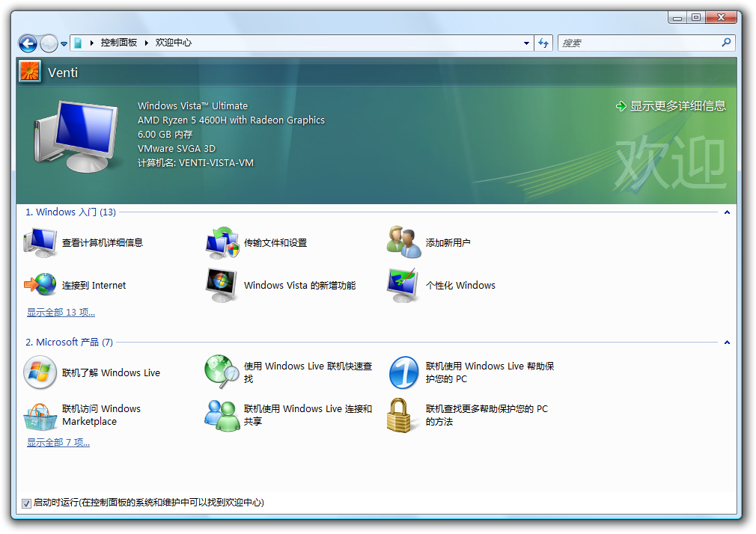Open the address bar history dropdown
This screenshot has width=756, height=534.
pos(526,43)
